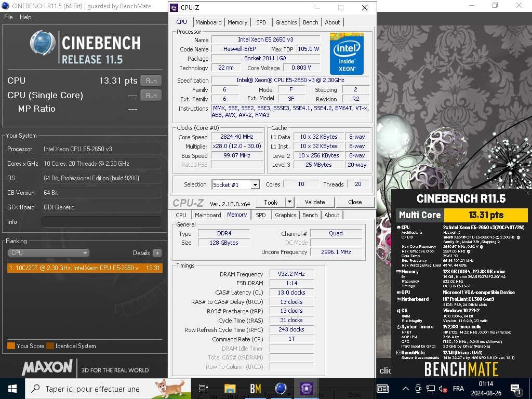Click the muted volume tray icon

click(x=443, y=389)
